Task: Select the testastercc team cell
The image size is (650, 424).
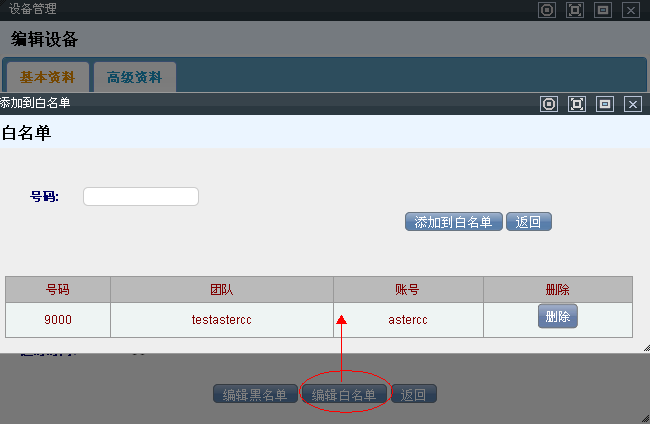Action: click(x=221, y=320)
